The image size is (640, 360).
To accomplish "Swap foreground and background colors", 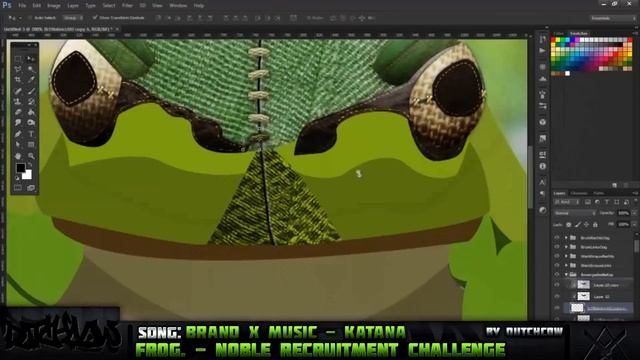I will 30,165.
